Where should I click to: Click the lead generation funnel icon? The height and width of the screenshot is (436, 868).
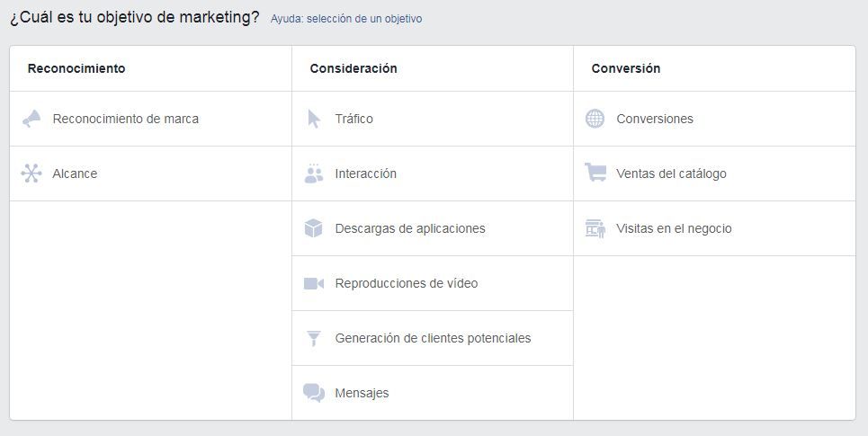(x=314, y=338)
